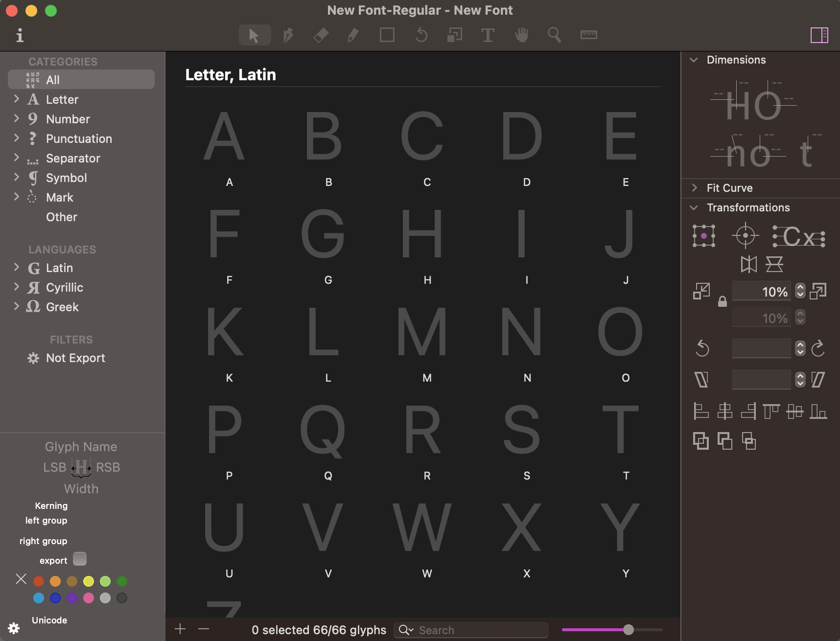The height and width of the screenshot is (641, 840).
Task: Toggle the right sidebar panel
Action: click(x=819, y=35)
